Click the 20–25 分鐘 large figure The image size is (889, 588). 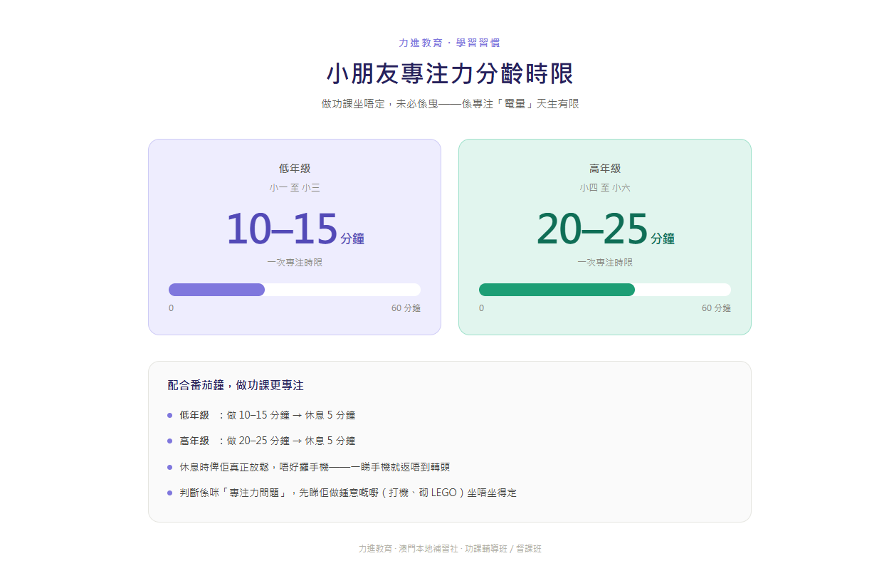[x=605, y=229]
